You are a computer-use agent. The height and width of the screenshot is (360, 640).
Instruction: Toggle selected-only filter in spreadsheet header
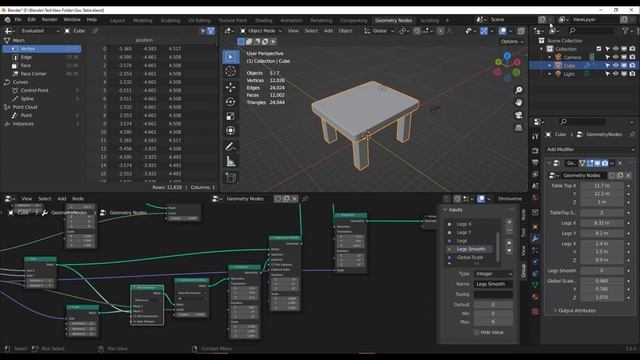[x=203, y=31]
